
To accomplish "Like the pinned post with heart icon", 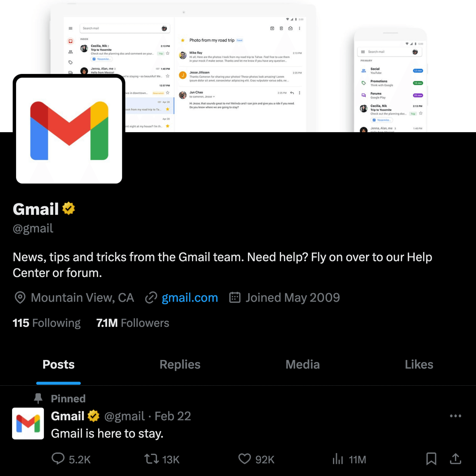I will point(244,459).
